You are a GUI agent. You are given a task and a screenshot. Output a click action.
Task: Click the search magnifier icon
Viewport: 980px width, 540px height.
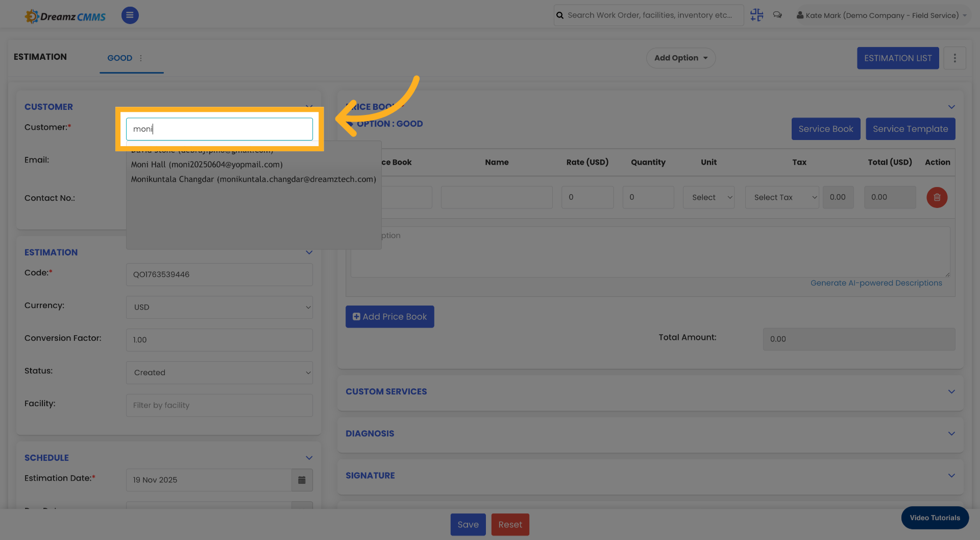click(559, 15)
